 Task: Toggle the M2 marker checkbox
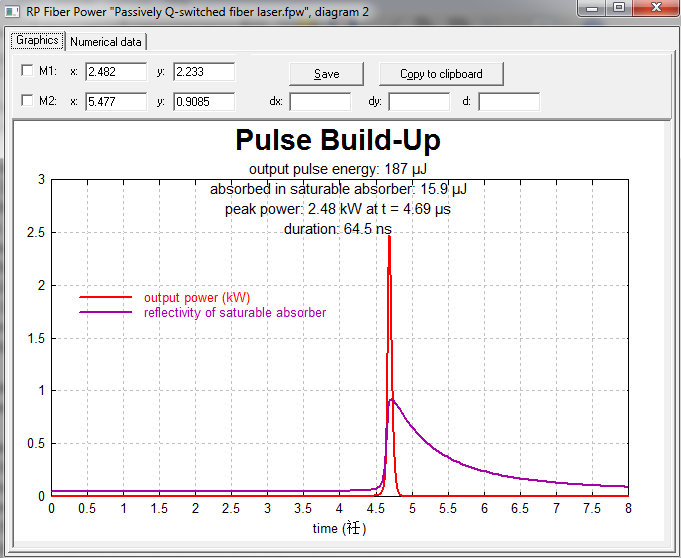[27, 102]
